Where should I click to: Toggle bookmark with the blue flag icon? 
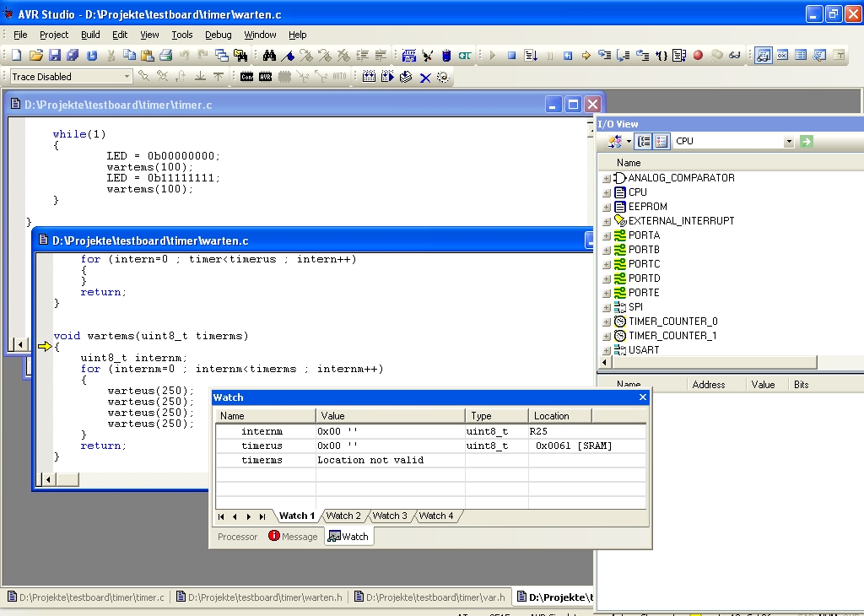[288, 55]
